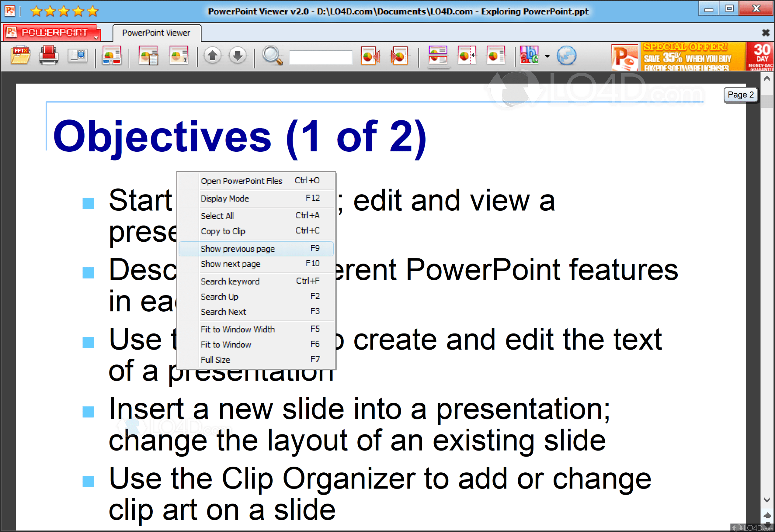Select the Fit to Window Width icon
The width and height of the screenshot is (775, 532).
438,55
